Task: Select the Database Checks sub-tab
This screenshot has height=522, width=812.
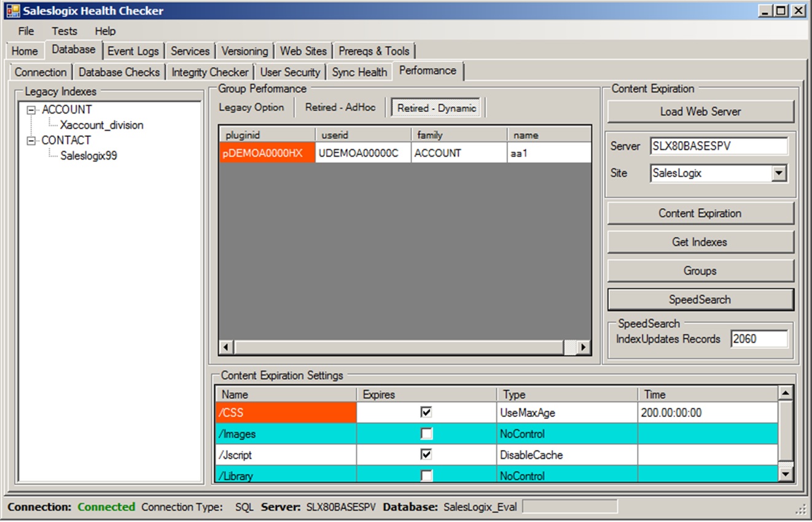Action: click(x=119, y=72)
